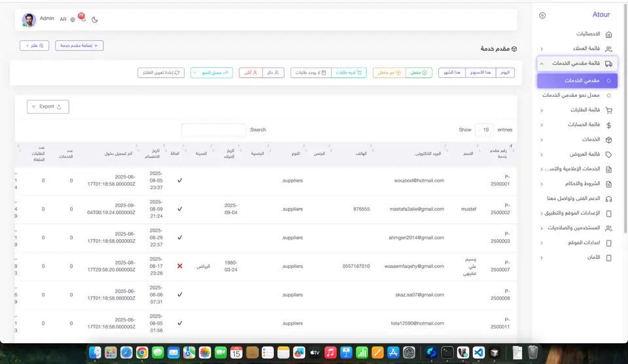Click the checkmark status for P-2500001 row
Image resolution: width=628 pixels, height=364 pixels.
click(x=180, y=180)
